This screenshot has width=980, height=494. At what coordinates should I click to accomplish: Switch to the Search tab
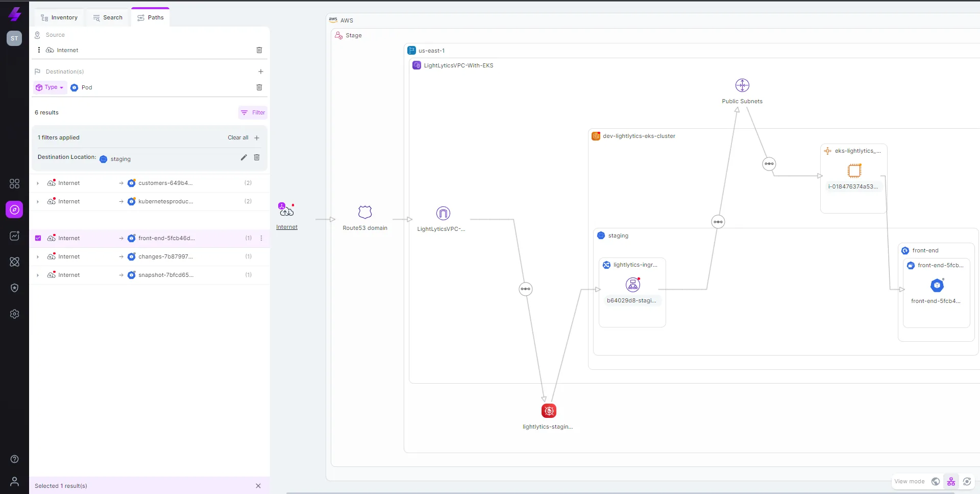[108, 17]
